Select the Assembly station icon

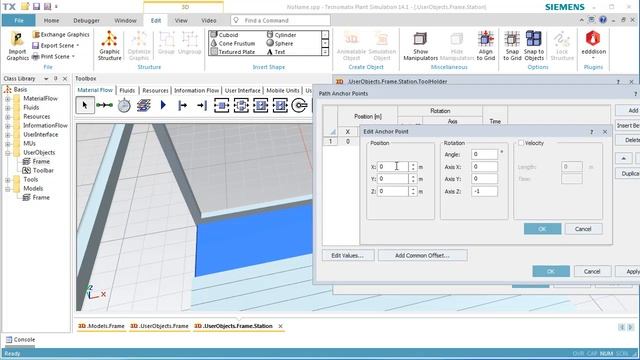coord(261,105)
